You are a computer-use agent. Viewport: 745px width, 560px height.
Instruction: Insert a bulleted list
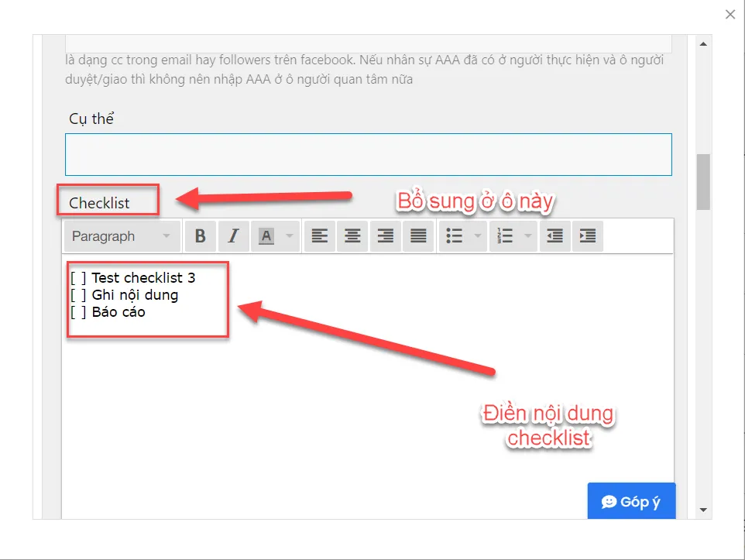pos(455,235)
